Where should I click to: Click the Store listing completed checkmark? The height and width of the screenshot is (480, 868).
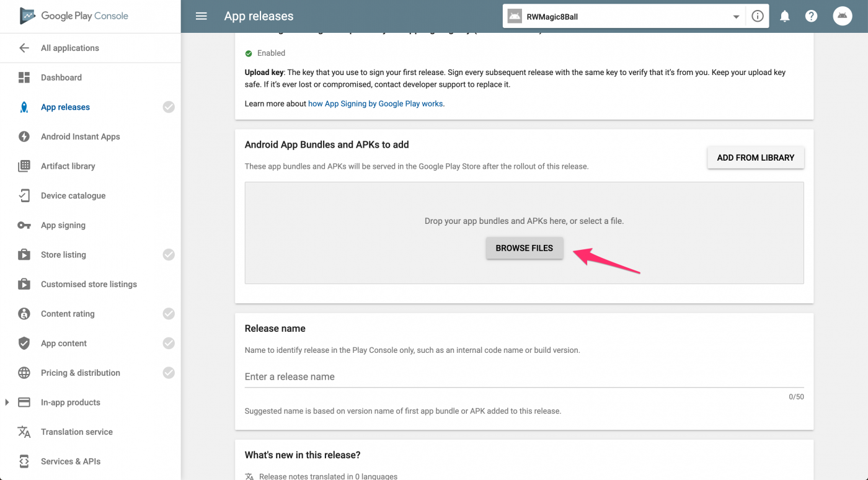(x=169, y=254)
